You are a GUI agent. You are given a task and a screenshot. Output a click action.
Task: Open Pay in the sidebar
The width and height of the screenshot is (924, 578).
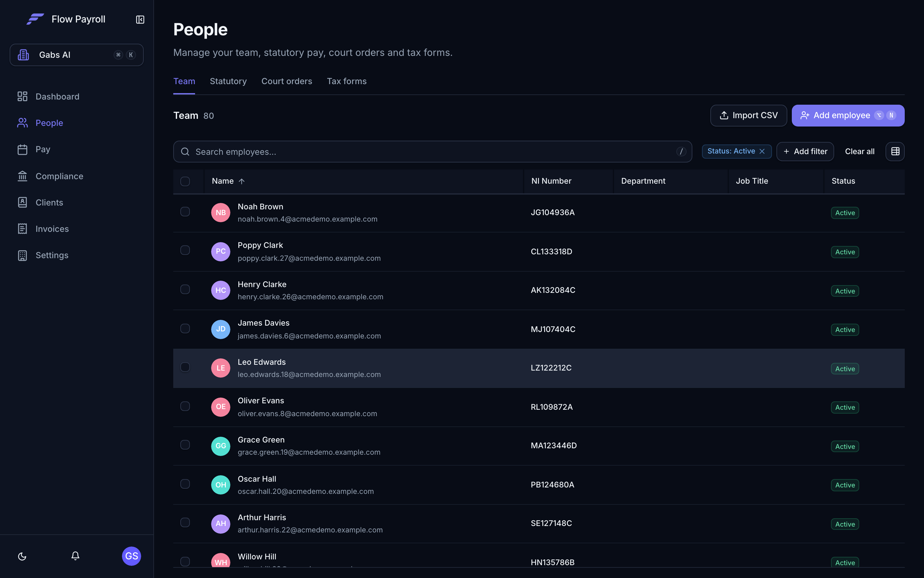[77, 149]
